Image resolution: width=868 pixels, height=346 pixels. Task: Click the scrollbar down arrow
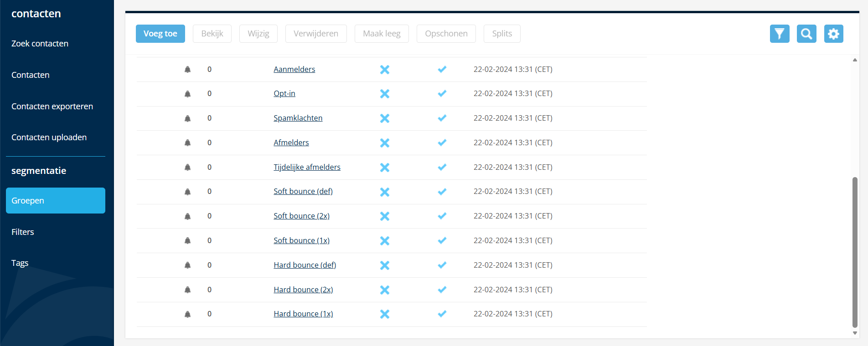coord(855,333)
